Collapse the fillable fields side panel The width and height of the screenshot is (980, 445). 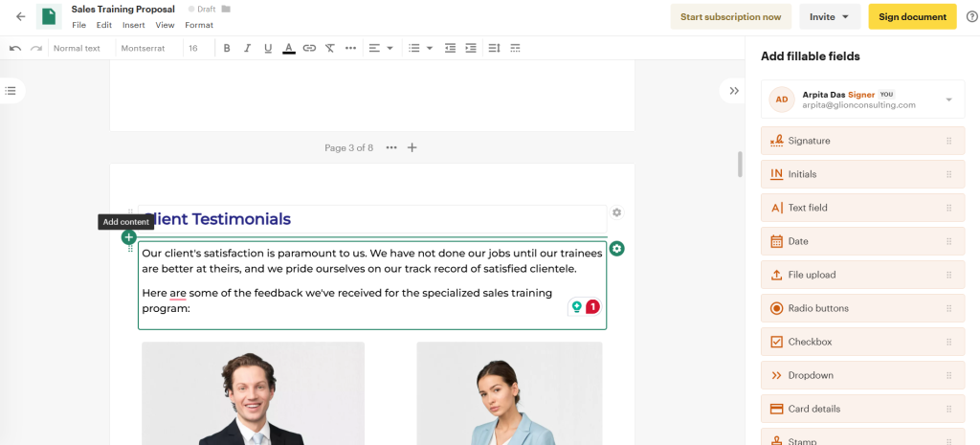[x=734, y=91]
